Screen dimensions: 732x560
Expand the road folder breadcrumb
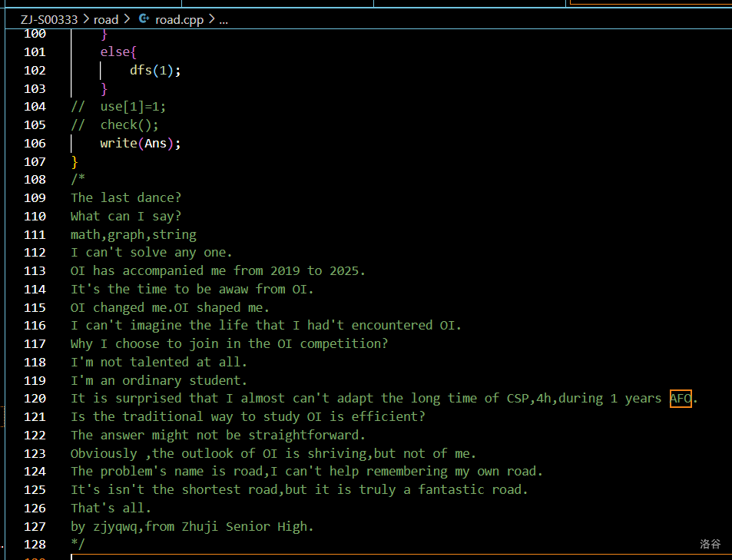106,19
